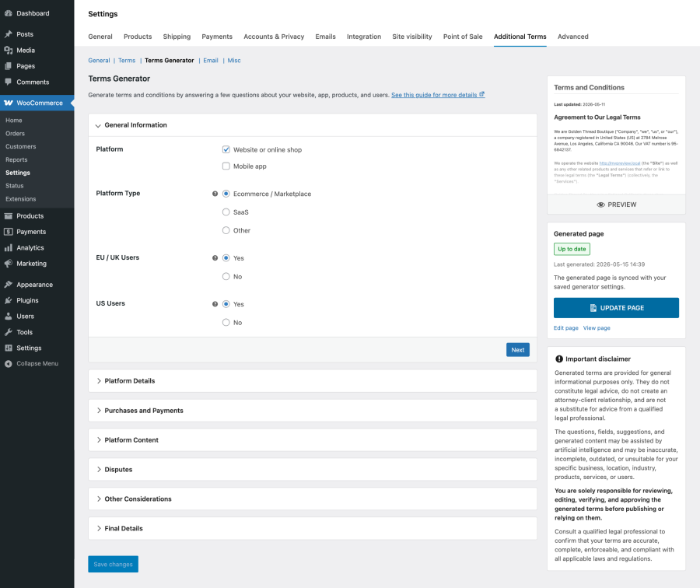Open the Accounts & Privacy tab
This screenshot has height=588, width=700.
(274, 37)
